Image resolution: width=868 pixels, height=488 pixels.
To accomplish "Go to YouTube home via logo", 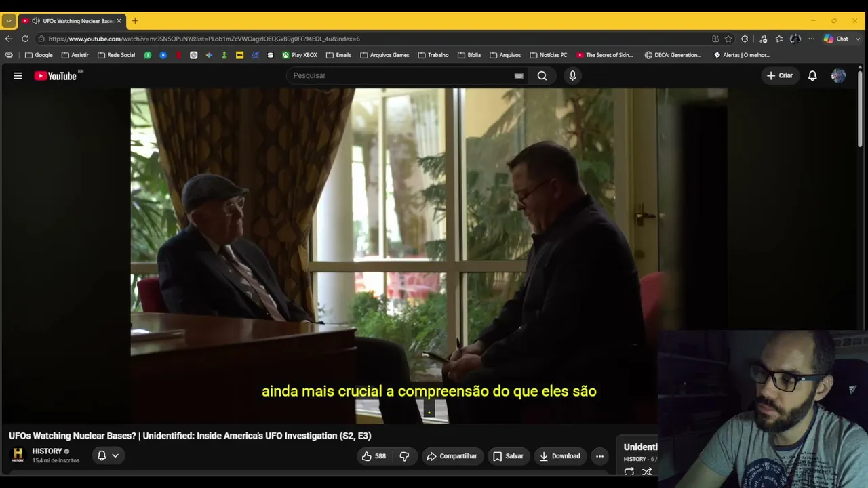I will tap(56, 76).
